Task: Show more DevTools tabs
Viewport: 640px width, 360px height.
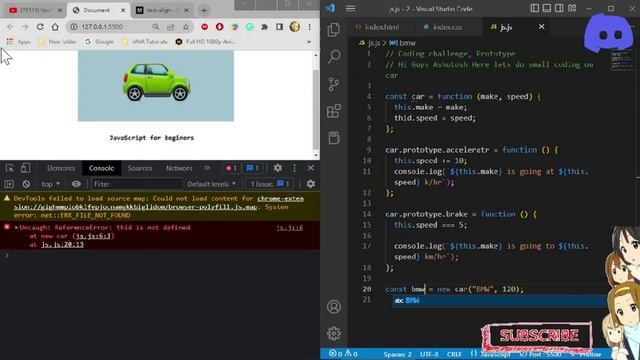Action: (207, 168)
